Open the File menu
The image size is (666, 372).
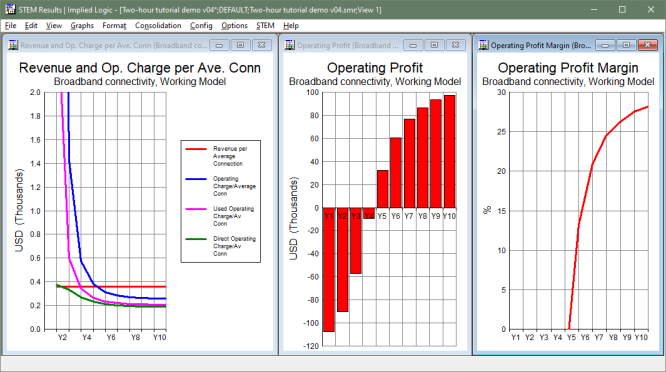pos(11,26)
